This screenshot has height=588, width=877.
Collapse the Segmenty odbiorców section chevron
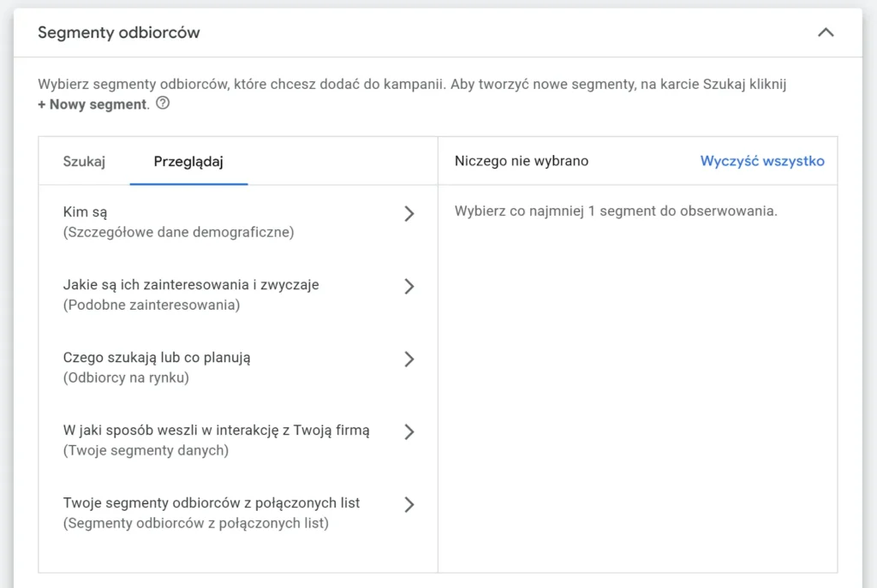(x=826, y=33)
